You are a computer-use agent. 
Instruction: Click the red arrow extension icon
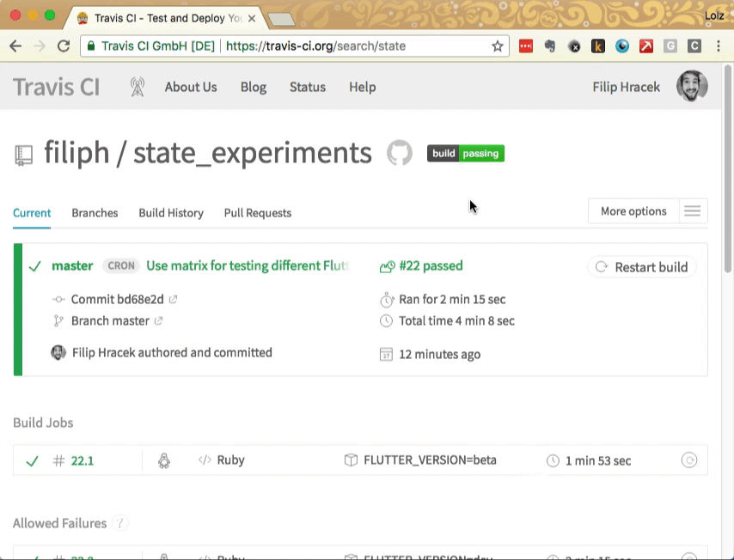click(646, 46)
